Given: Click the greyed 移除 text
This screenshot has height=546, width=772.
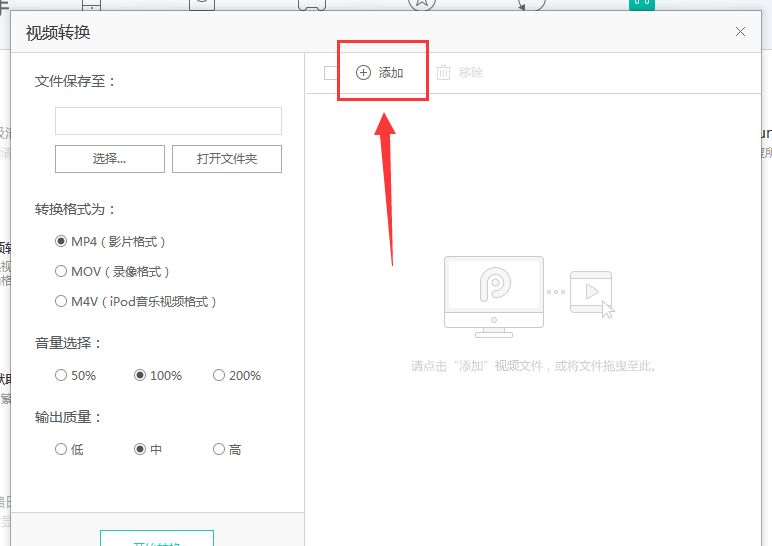Looking at the screenshot, I should [471, 73].
